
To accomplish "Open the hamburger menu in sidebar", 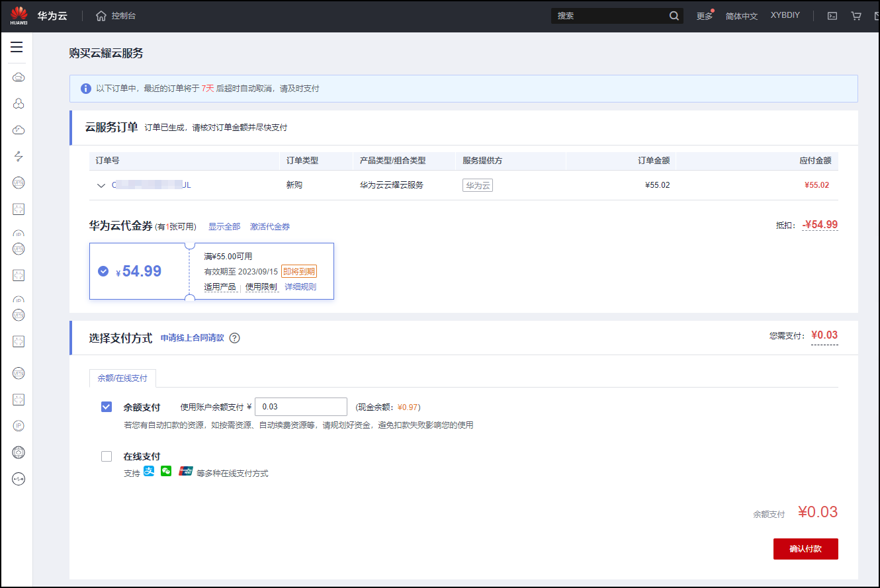I will pyautogui.click(x=17, y=47).
